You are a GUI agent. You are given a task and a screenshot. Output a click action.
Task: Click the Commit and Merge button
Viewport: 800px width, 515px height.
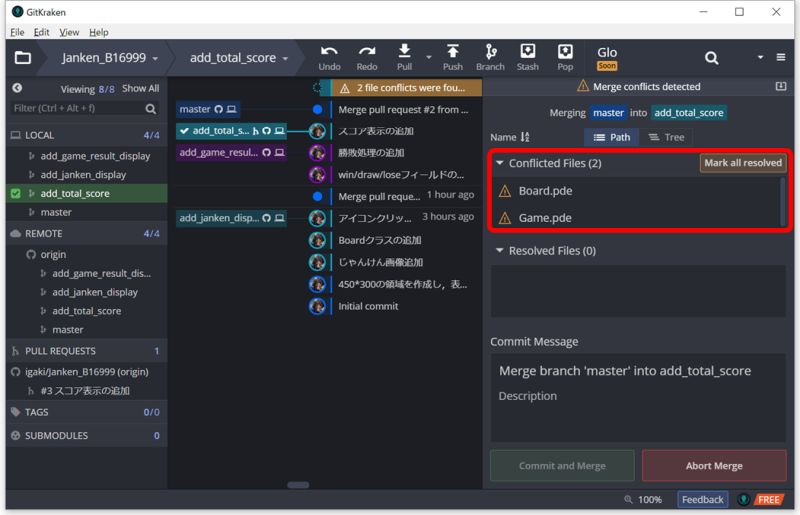point(562,465)
